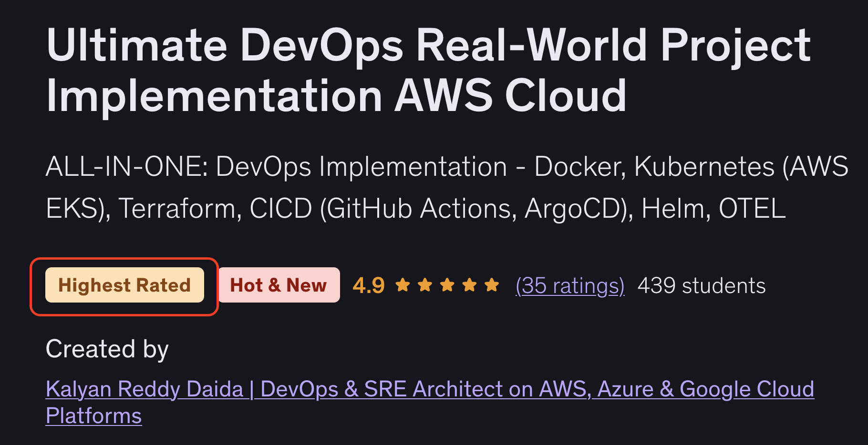The height and width of the screenshot is (445, 868).
Task: Click Google Cloud text in instructor link
Action: (746, 389)
